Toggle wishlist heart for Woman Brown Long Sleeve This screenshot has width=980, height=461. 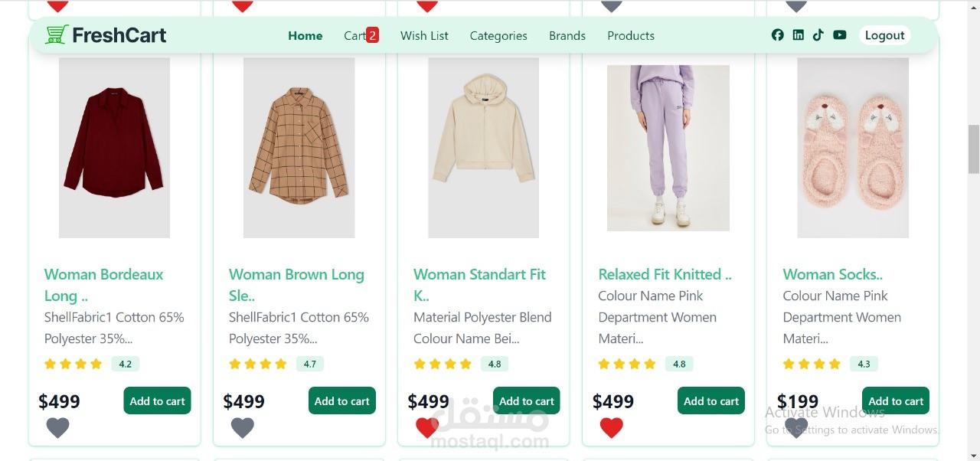242,428
